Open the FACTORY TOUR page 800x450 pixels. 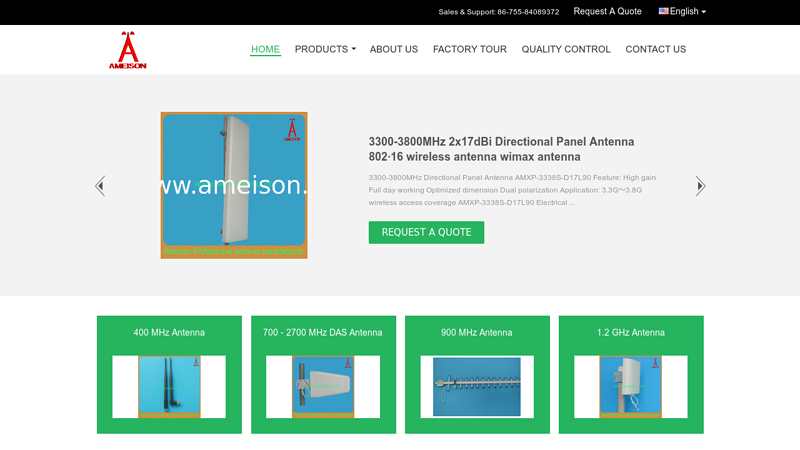pos(470,49)
